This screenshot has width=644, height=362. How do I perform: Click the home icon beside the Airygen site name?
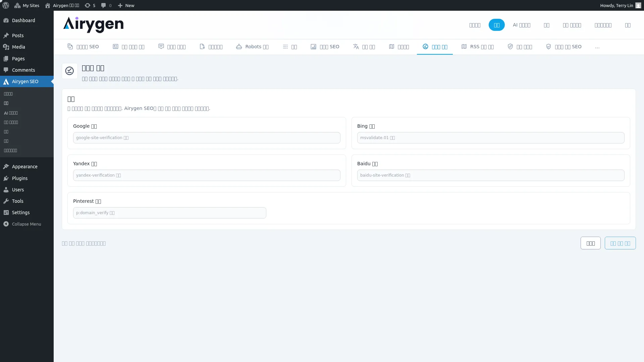pyautogui.click(x=48, y=5)
